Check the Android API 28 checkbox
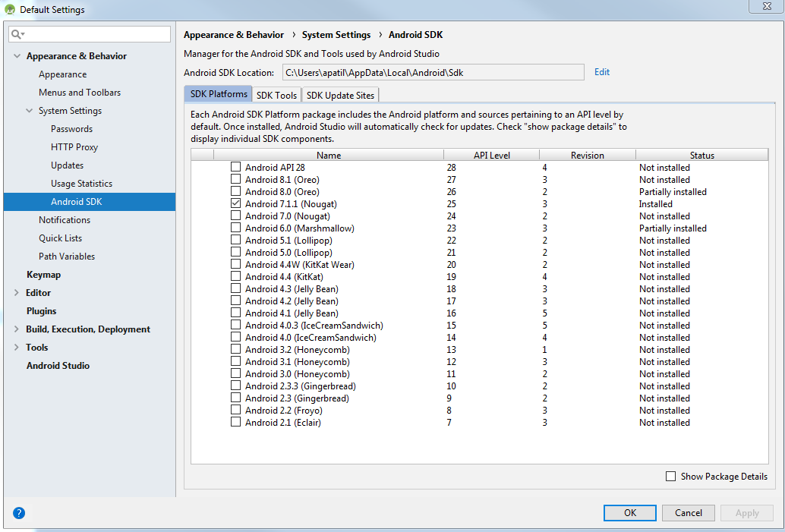This screenshot has height=532, width=785. pos(235,167)
